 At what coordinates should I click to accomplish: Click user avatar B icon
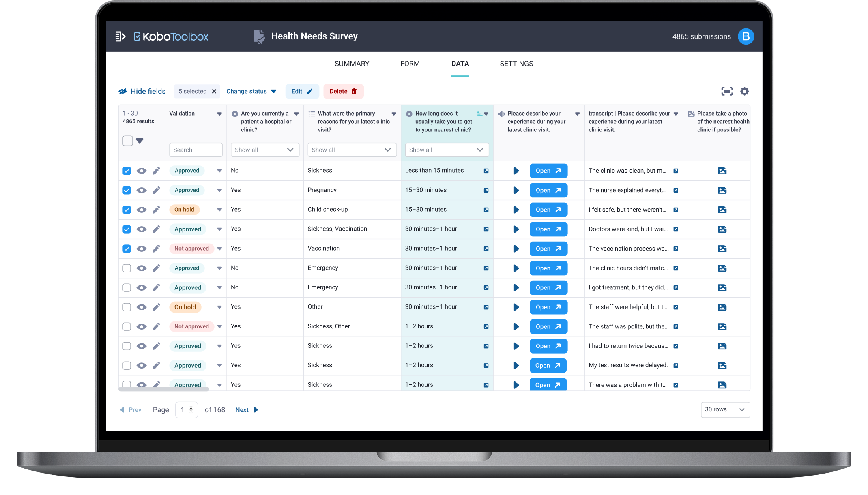746,36
